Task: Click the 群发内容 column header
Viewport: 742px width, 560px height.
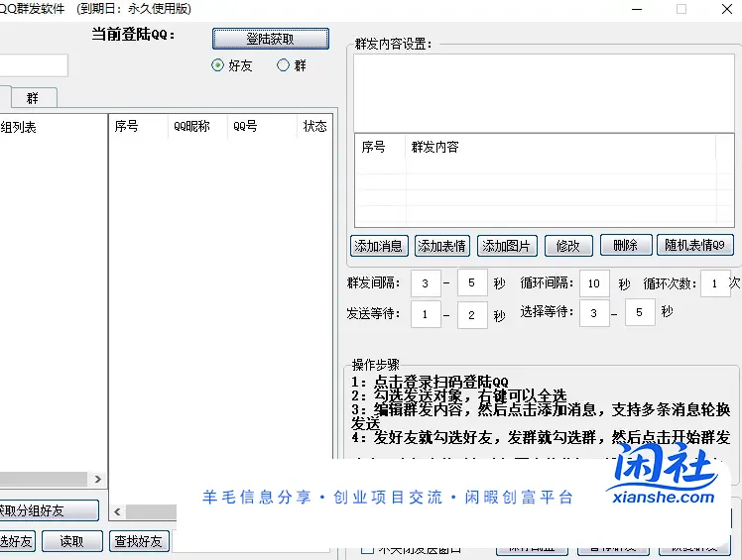Action: click(x=434, y=147)
